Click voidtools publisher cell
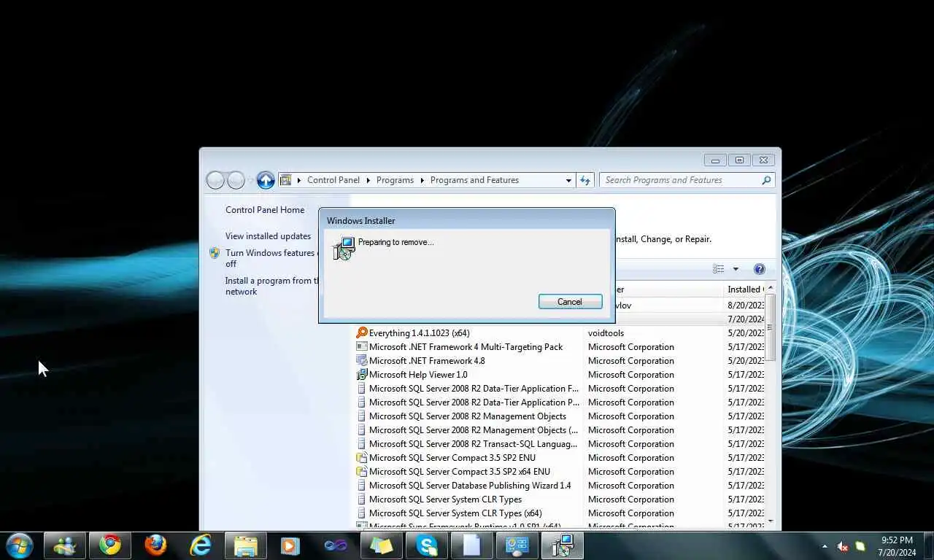934x560 pixels. [606, 333]
